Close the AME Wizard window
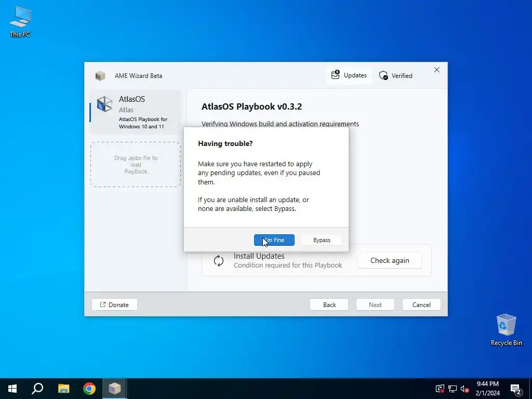Viewport: 532px width, 399px height. pyautogui.click(x=436, y=70)
